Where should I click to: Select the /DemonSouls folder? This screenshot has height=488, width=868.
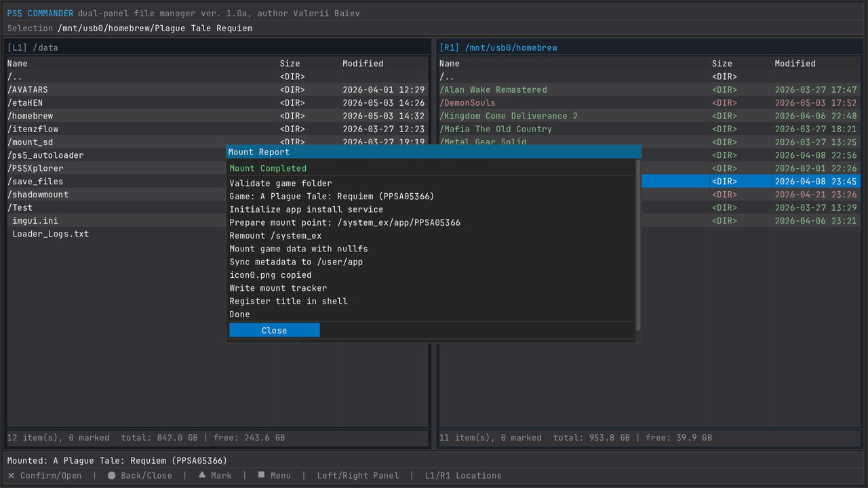(650, 103)
